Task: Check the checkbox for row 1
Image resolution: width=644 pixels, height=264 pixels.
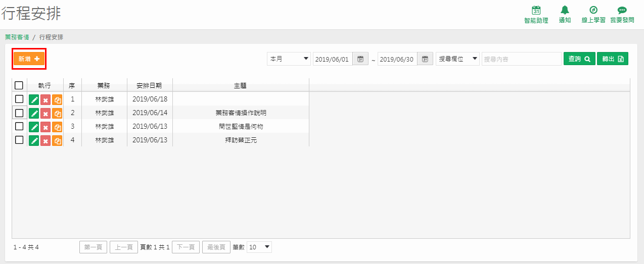Action: (x=19, y=99)
